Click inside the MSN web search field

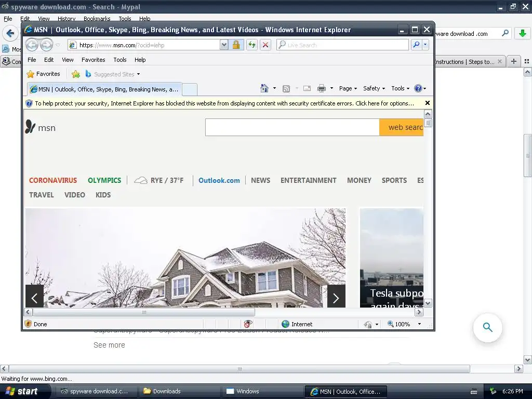click(292, 127)
